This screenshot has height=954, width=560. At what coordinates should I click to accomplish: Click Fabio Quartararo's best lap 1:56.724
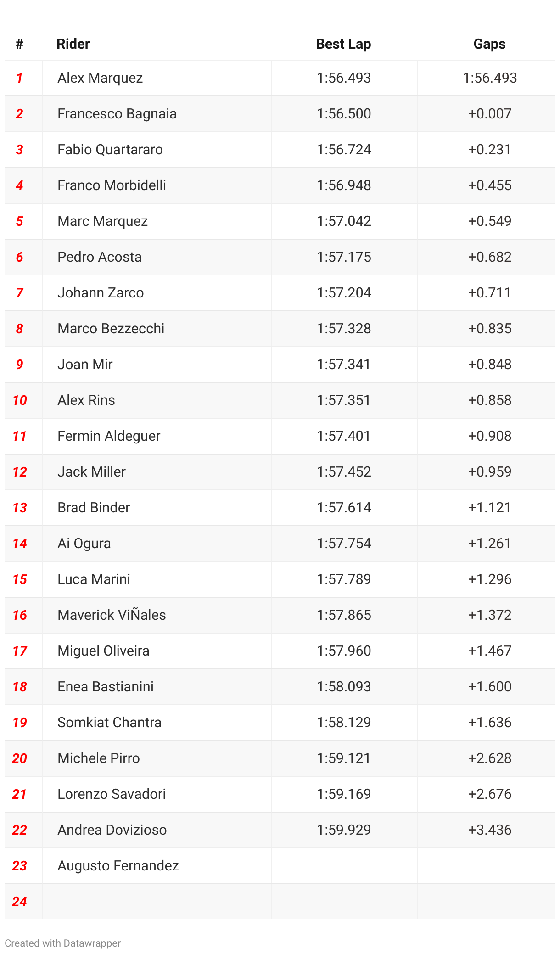pos(344,150)
